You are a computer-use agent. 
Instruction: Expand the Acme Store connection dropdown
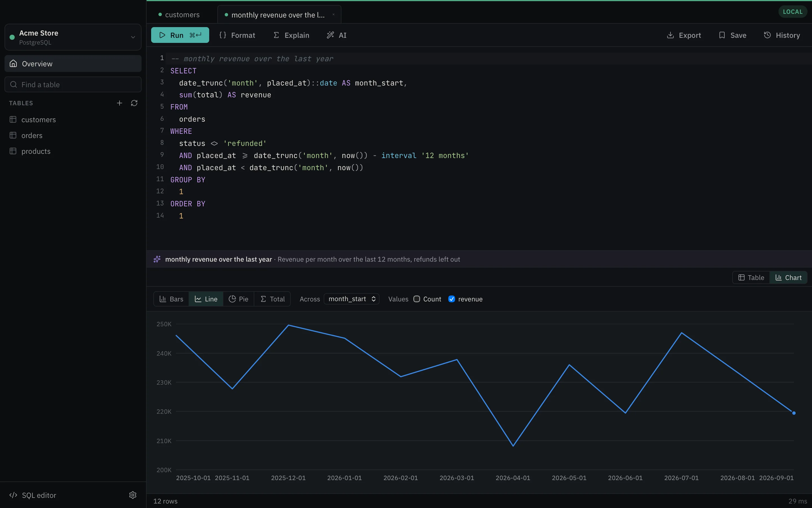73,37
